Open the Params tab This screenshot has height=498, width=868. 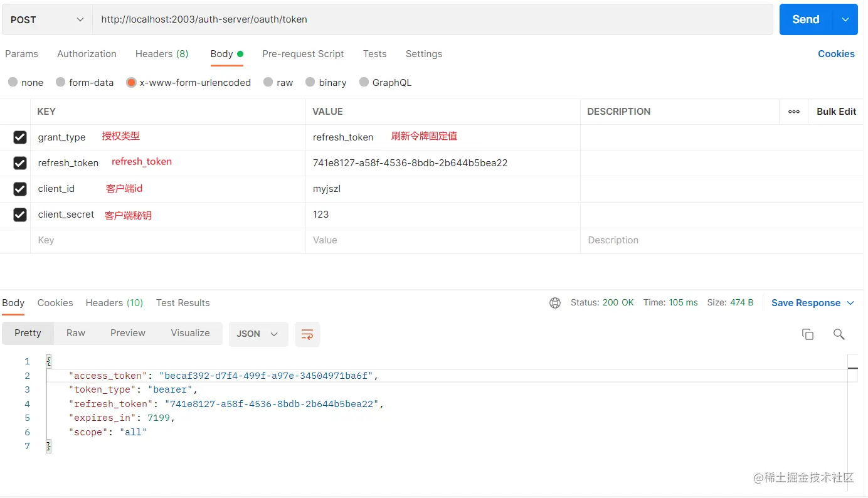coord(21,54)
